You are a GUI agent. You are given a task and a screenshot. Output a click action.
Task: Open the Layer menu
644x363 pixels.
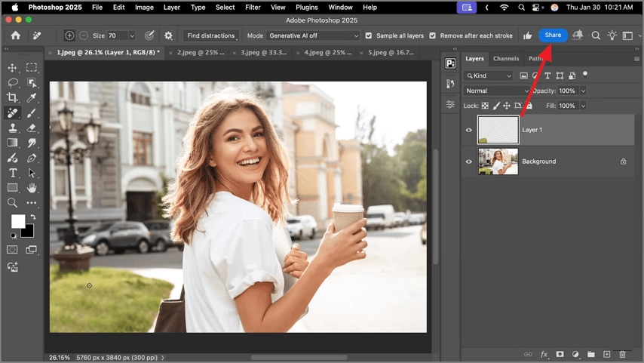[172, 7]
